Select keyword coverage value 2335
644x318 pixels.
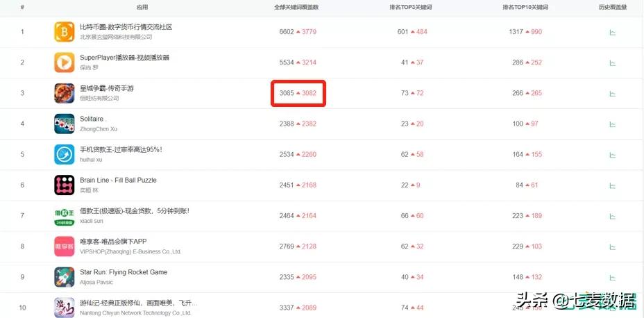pos(287,277)
